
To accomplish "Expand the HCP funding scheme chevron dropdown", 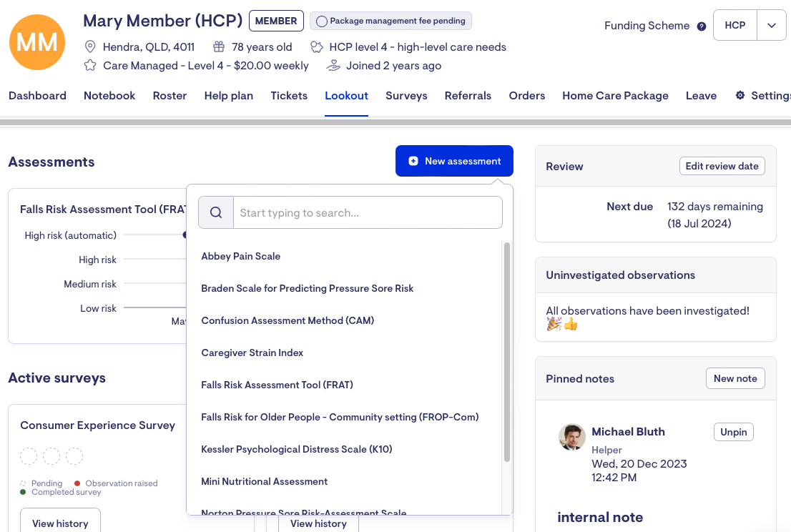I will pos(772,26).
